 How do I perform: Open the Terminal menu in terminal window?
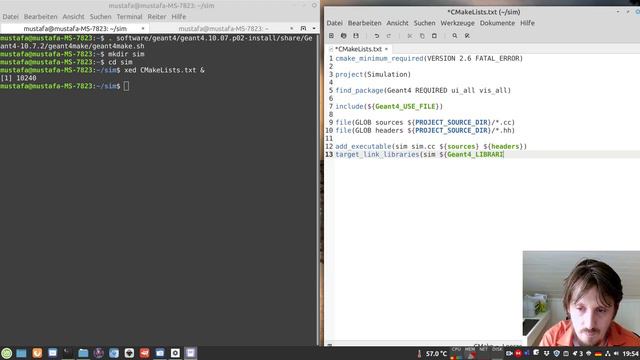click(129, 17)
